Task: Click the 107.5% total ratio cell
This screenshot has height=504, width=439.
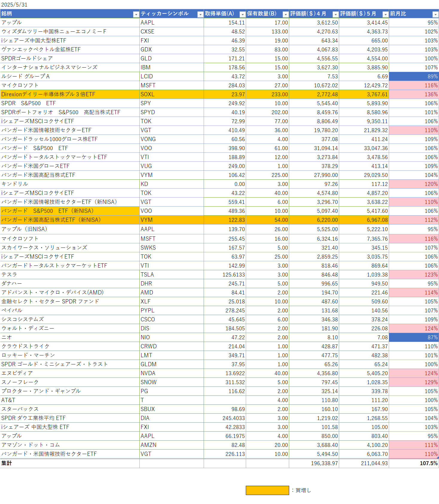Action: click(x=414, y=463)
